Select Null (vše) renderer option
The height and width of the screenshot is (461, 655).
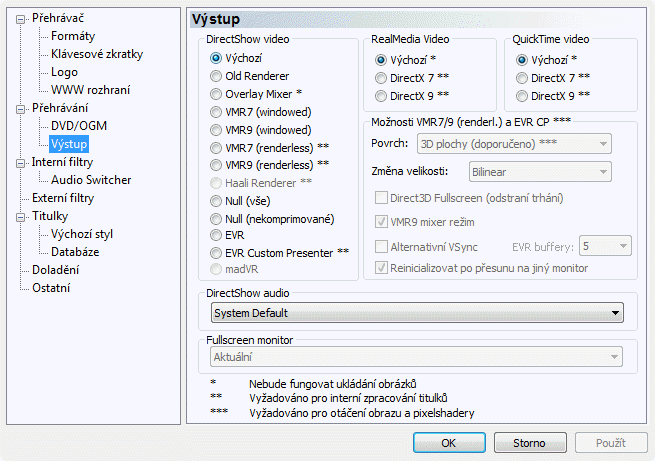coord(216,200)
